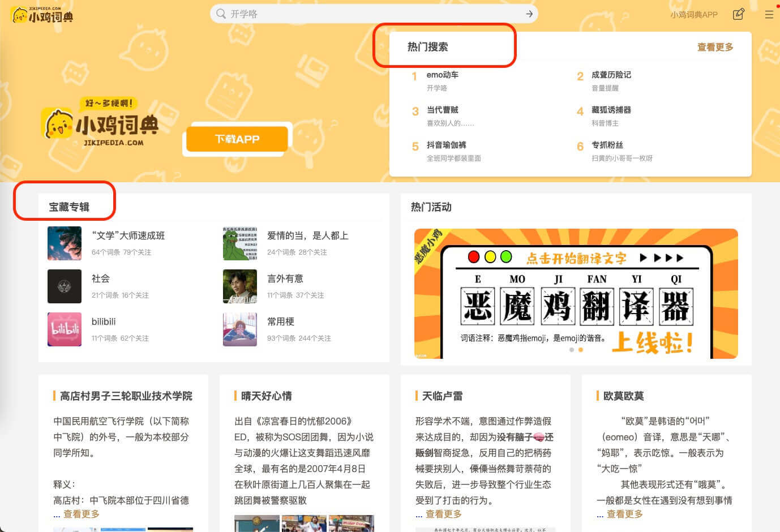Click the arrow icon inside the search bar
Screen dimensions: 780x532
[528, 14]
